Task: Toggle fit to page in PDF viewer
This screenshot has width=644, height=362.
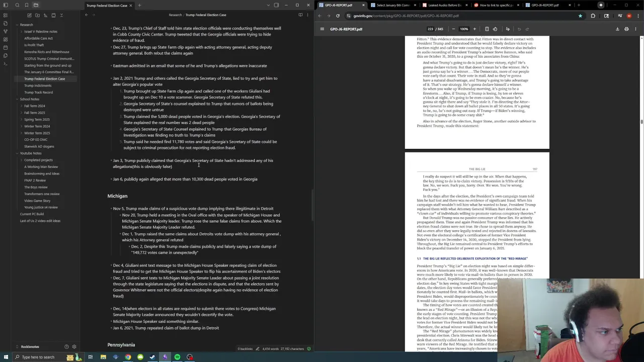Action: (x=487, y=29)
